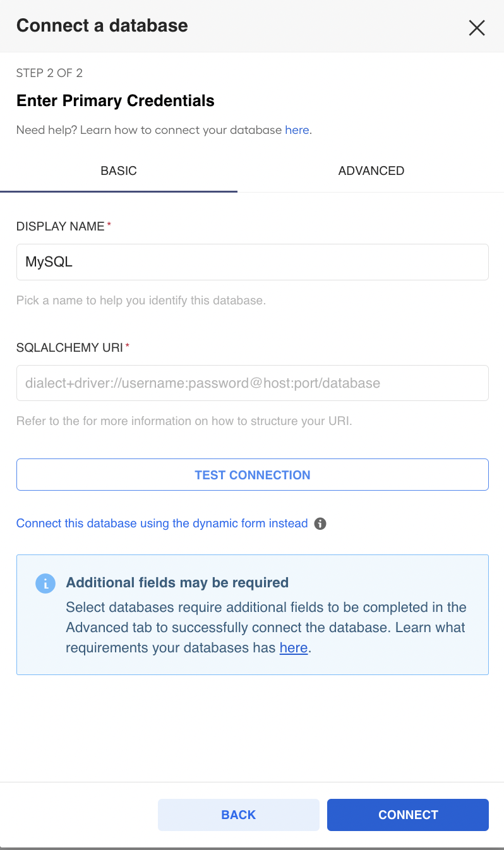
Task: Click the blue info icon in the alert box
Action: coord(45,584)
